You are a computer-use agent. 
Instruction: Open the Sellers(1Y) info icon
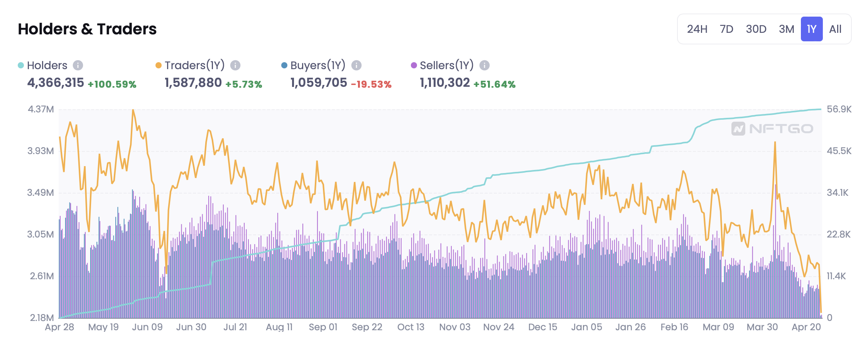pos(485,65)
